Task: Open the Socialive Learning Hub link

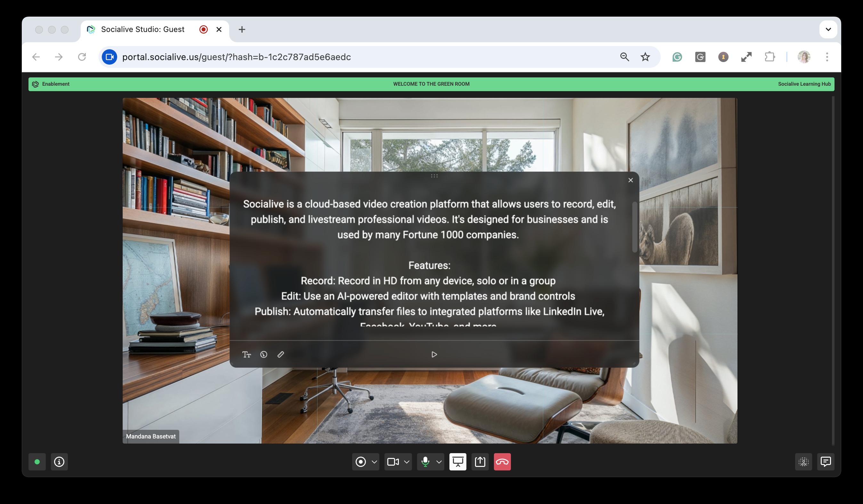Action: [804, 84]
